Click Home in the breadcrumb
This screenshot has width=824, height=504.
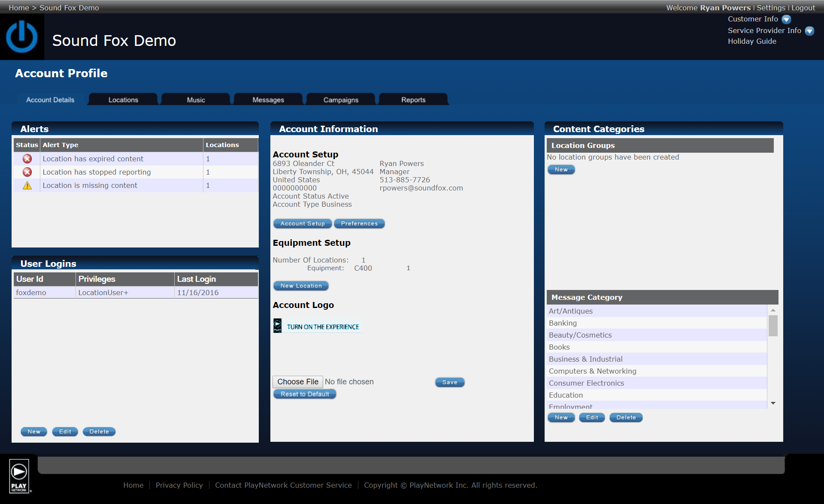point(19,8)
